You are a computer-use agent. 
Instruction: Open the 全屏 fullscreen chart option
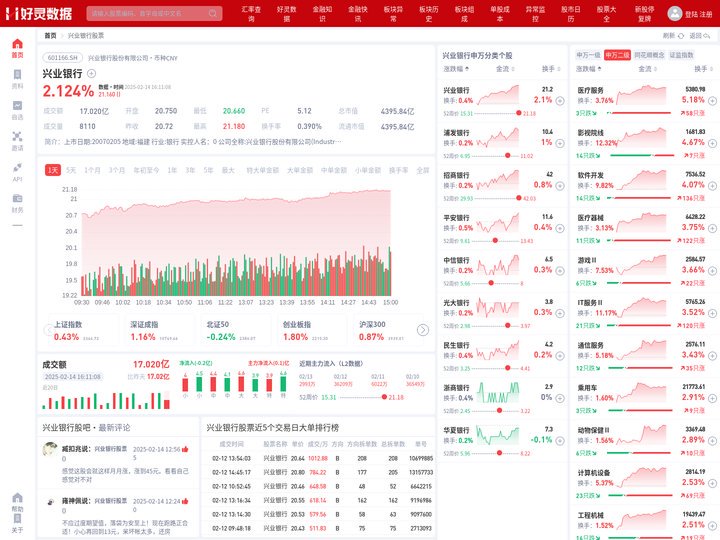click(x=422, y=170)
